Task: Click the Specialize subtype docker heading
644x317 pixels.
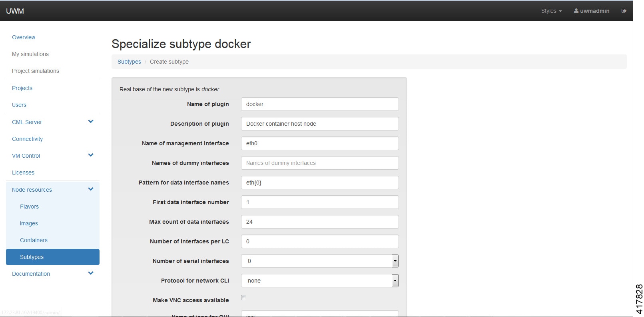Action: pos(181,44)
